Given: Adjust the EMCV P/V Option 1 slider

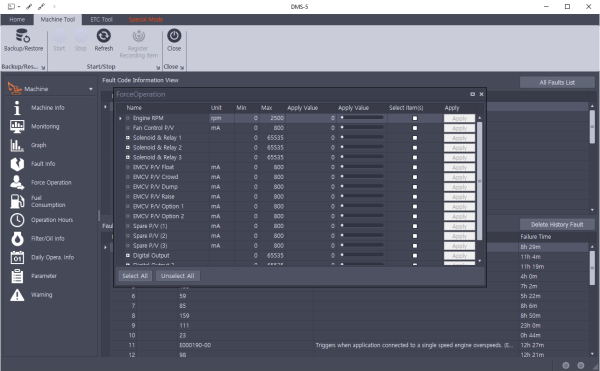Looking at the screenshot, I should (362, 206).
